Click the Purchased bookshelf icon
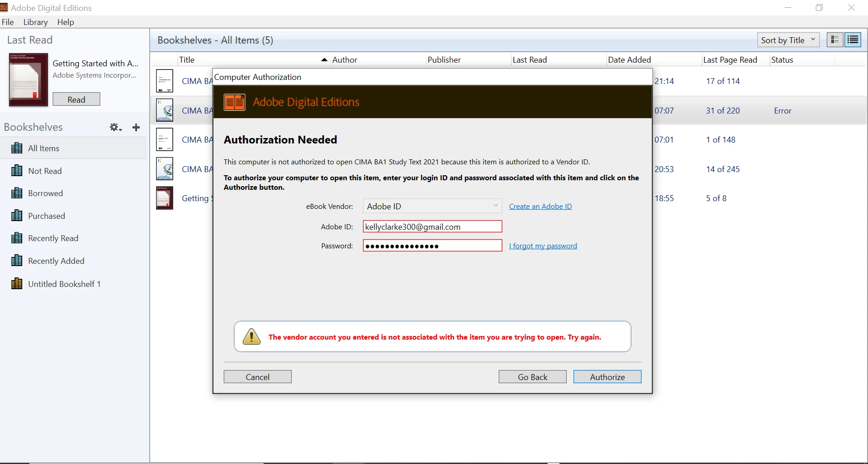The height and width of the screenshot is (464, 868). tap(17, 216)
